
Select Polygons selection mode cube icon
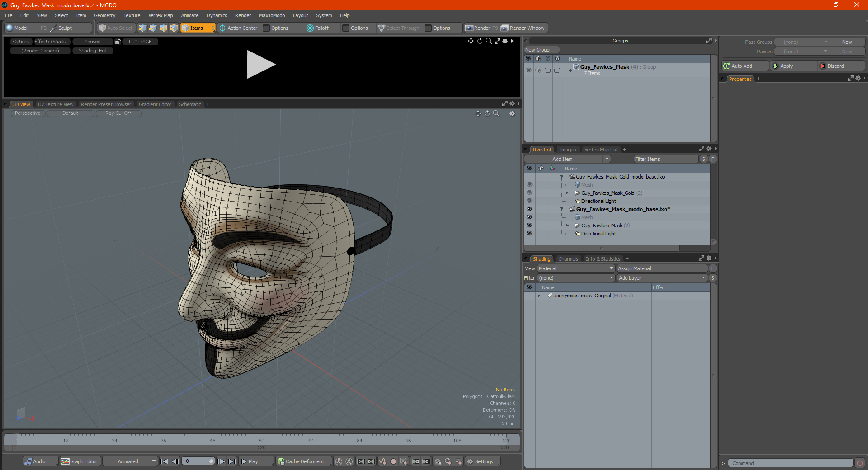[x=163, y=28]
